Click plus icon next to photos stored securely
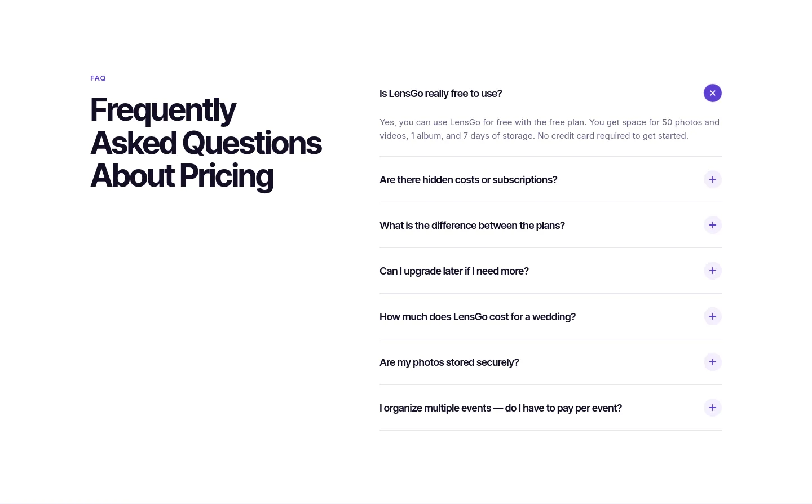812x504 pixels. (713, 362)
